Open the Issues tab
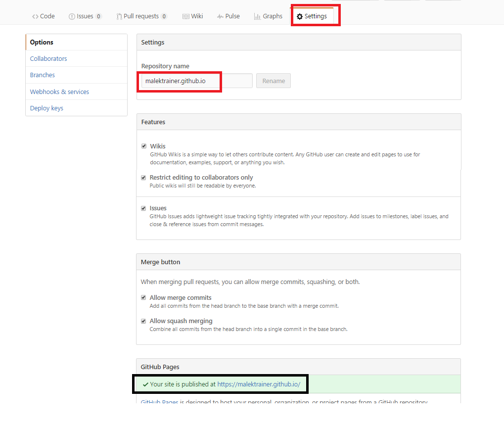The image size is (504, 429). 85,16
